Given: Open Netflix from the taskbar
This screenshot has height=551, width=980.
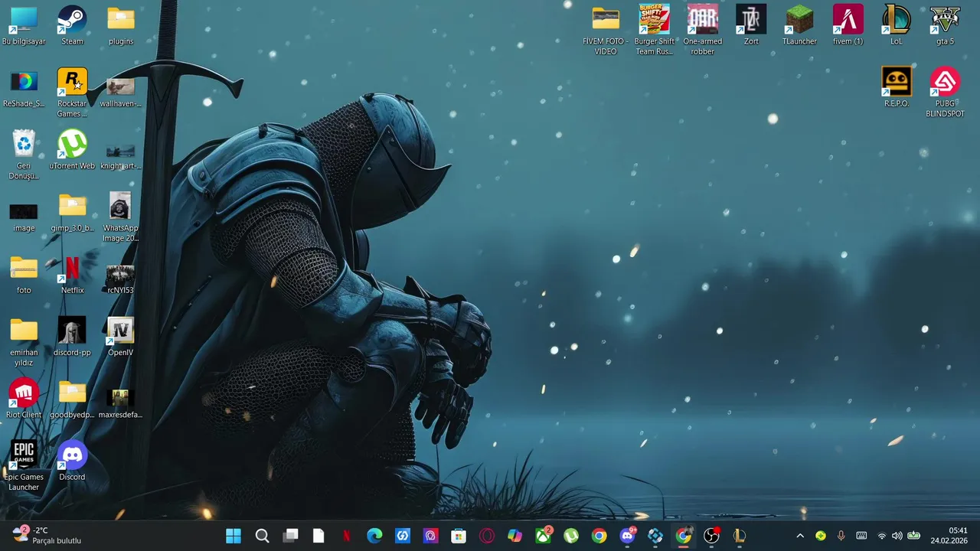Looking at the screenshot, I should pyautogui.click(x=346, y=536).
